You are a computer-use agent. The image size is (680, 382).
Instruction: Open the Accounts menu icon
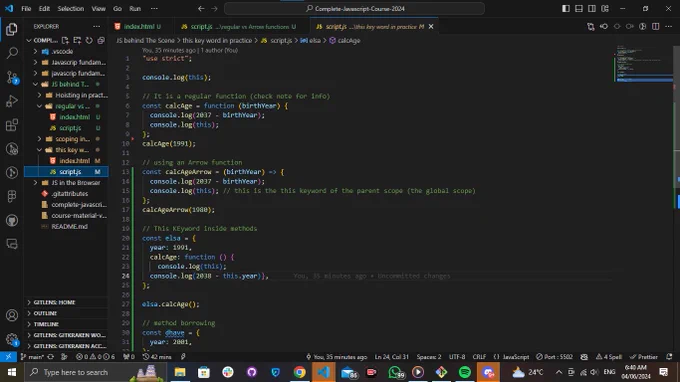12,315
